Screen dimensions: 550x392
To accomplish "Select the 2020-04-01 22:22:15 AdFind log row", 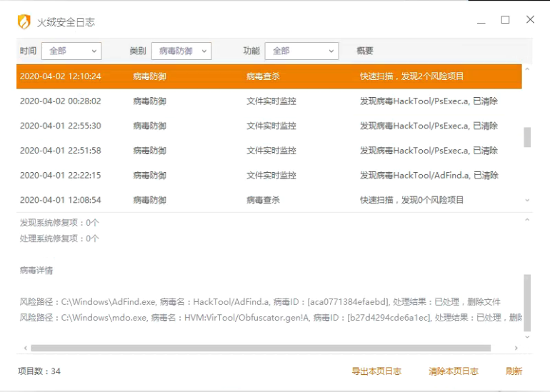I will tap(269, 176).
